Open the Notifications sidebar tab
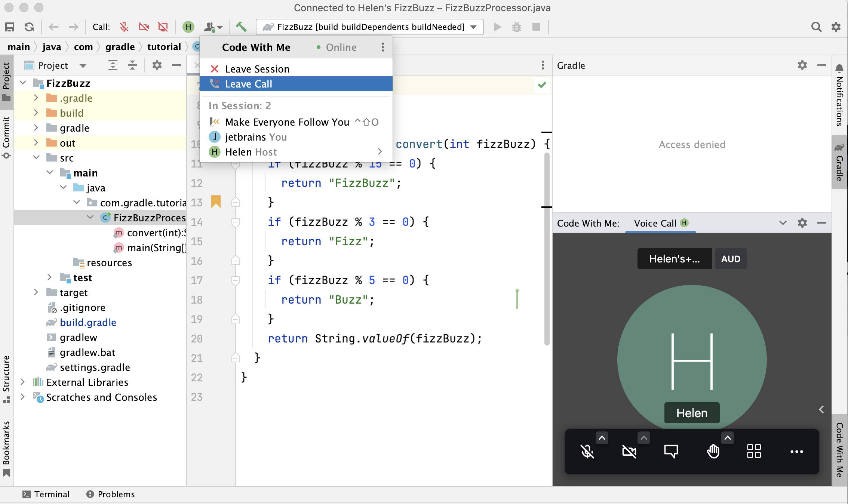Viewport: 848px width, 504px height. (839, 95)
